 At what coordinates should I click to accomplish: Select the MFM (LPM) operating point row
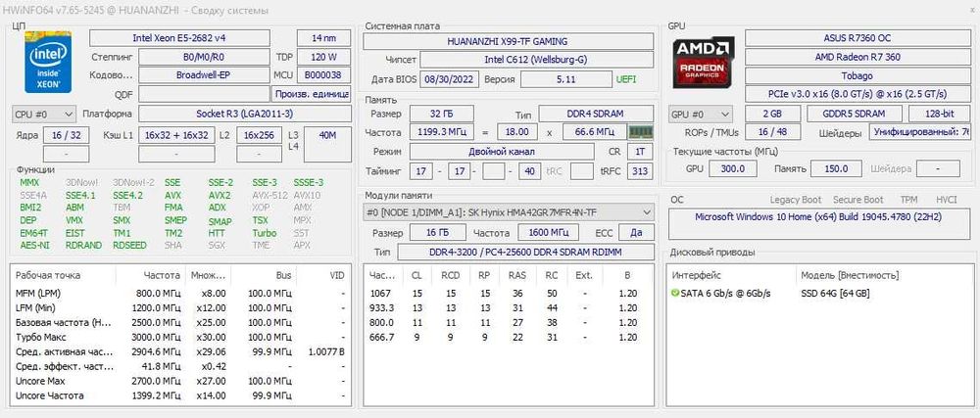[x=180, y=294]
